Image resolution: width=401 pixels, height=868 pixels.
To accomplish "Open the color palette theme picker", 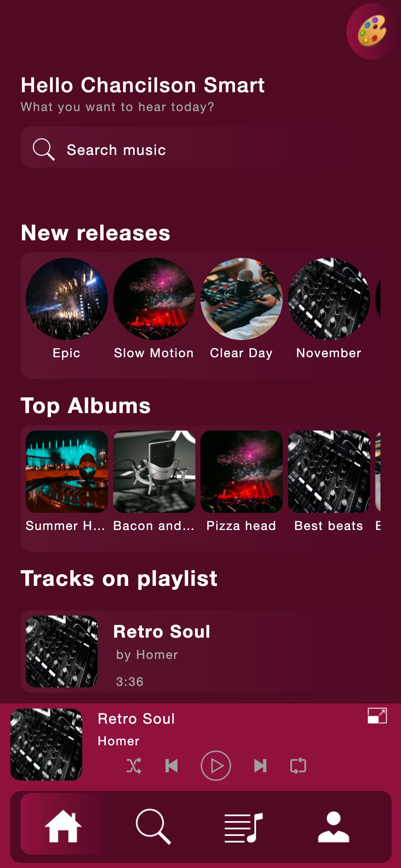I will pyautogui.click(x=373, y=31).
